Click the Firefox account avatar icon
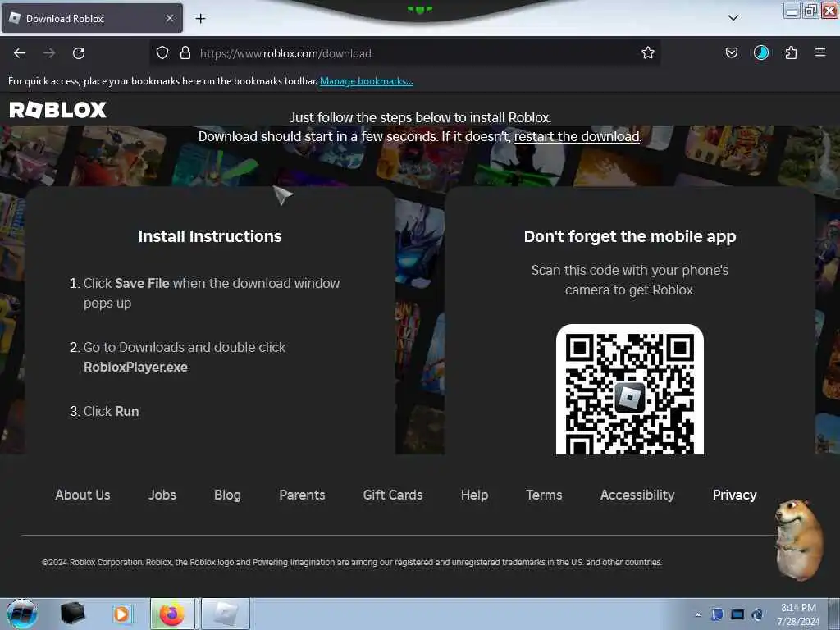 [x=760, y=52]
